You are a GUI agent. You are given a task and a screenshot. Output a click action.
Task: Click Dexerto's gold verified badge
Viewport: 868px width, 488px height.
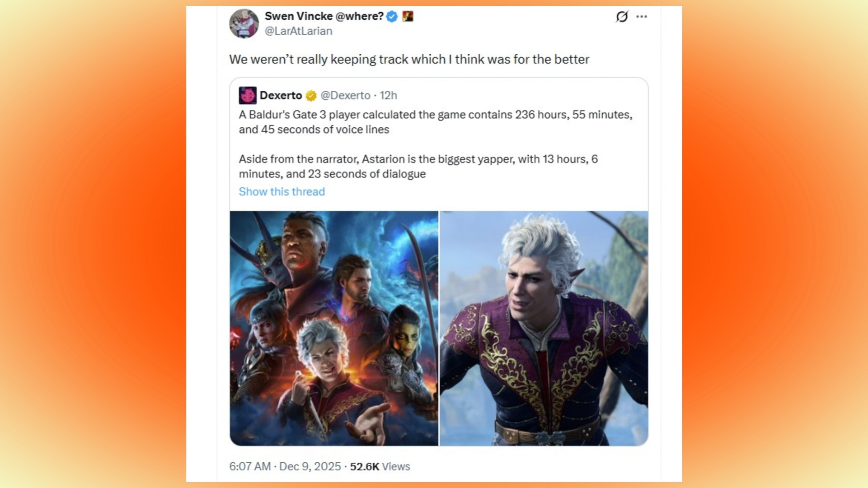point(311,96)
